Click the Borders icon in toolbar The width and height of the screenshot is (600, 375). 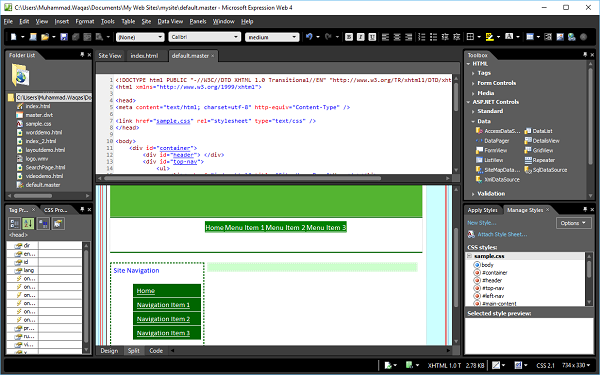[x=470, y=37]
